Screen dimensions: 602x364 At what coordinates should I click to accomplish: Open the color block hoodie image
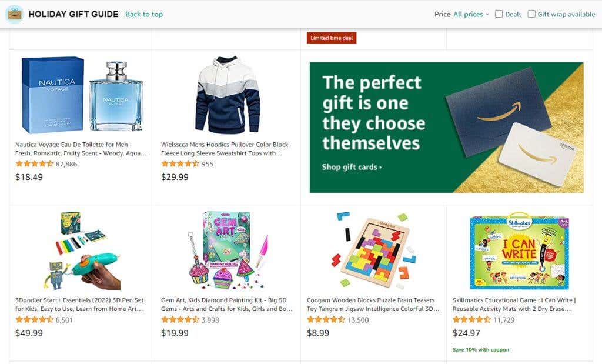[x=228, y=95]
